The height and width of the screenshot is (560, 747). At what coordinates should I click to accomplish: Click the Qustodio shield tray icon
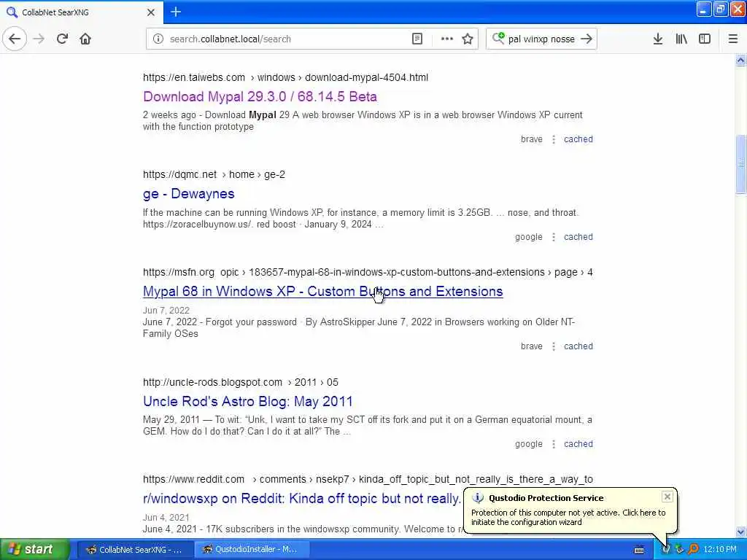666,550
